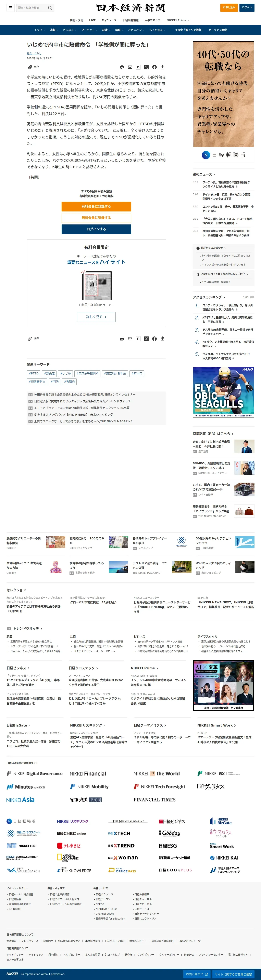Open Obic Seagulls advertisement banner

coord(223,392)
